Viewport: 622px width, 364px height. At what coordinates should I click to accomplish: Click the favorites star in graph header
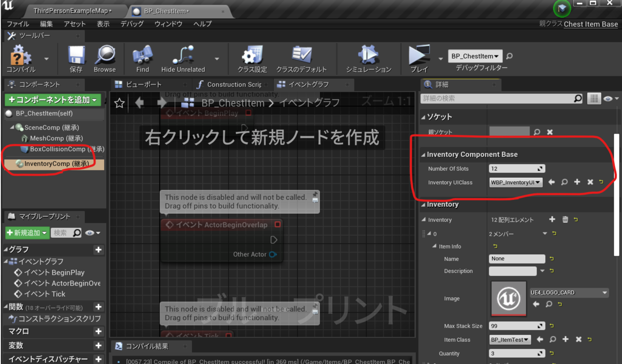pos(119,103)
